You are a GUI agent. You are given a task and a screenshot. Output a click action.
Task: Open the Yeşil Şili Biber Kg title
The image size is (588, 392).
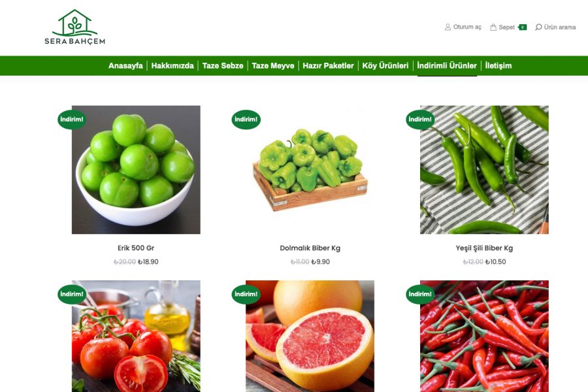click(x=484, y=248)
